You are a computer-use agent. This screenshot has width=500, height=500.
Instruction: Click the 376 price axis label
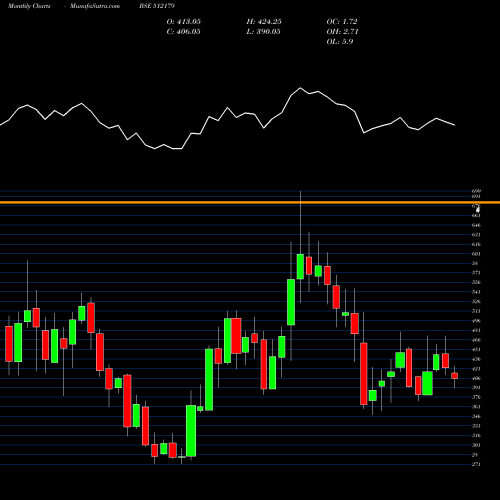click(x=476, y=397)
